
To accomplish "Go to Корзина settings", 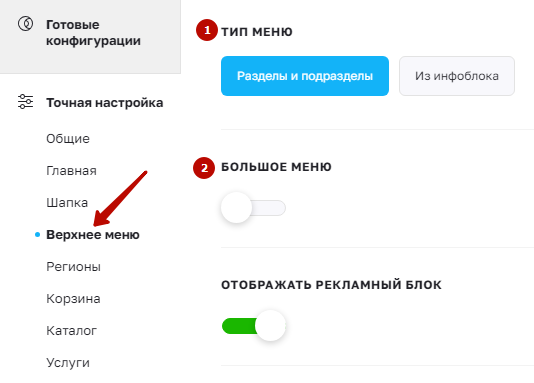I will 73,299.
